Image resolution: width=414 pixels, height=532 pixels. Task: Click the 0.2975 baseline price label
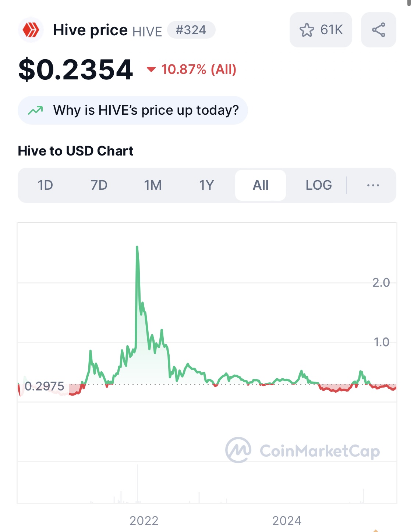(45, 386)
